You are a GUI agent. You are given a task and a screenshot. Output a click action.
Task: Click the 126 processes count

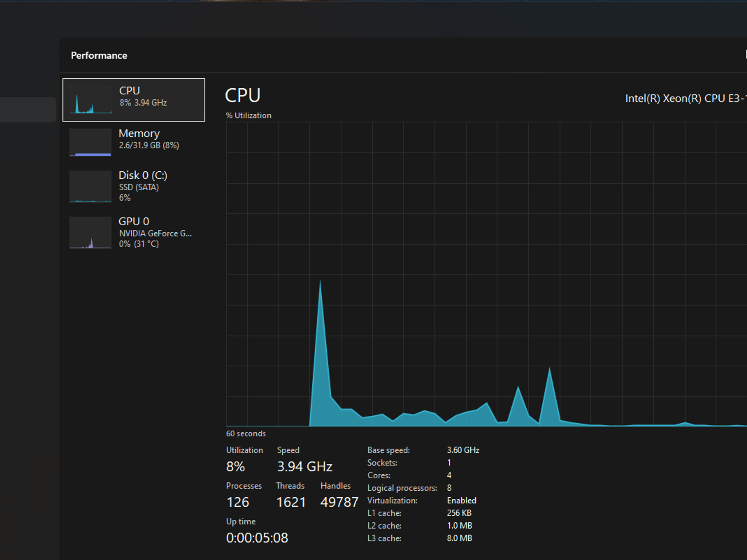238,502
